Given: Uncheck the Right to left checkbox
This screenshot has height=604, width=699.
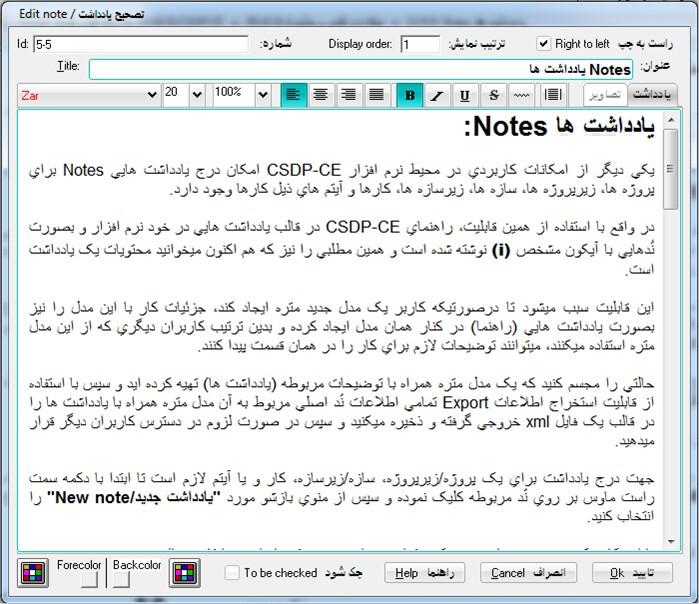Looking at the screenshot, I should [543, 44].
